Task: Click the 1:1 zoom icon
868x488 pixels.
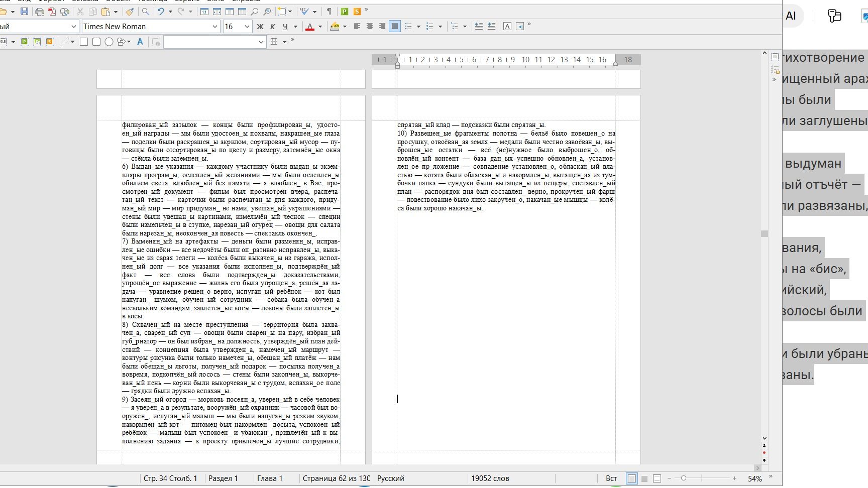Action: click(x=204, y=12)
